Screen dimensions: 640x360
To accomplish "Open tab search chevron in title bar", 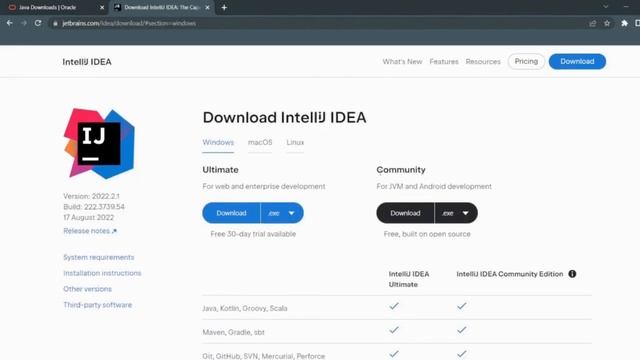I will click(x=606, y=7).
